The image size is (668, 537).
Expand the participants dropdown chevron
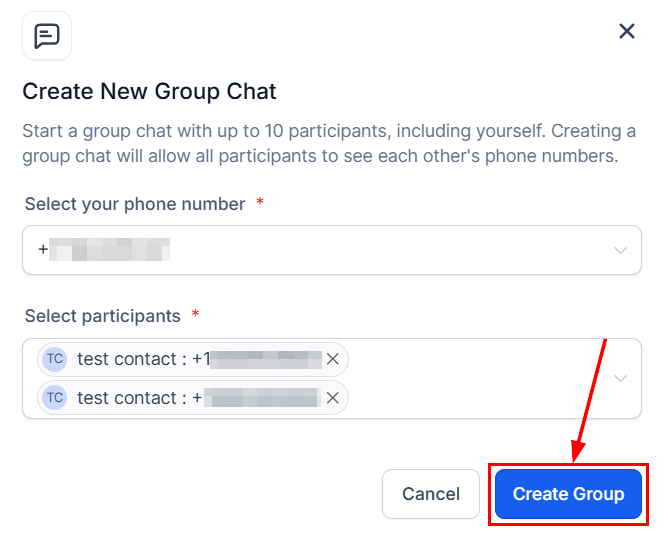[621, 379]
